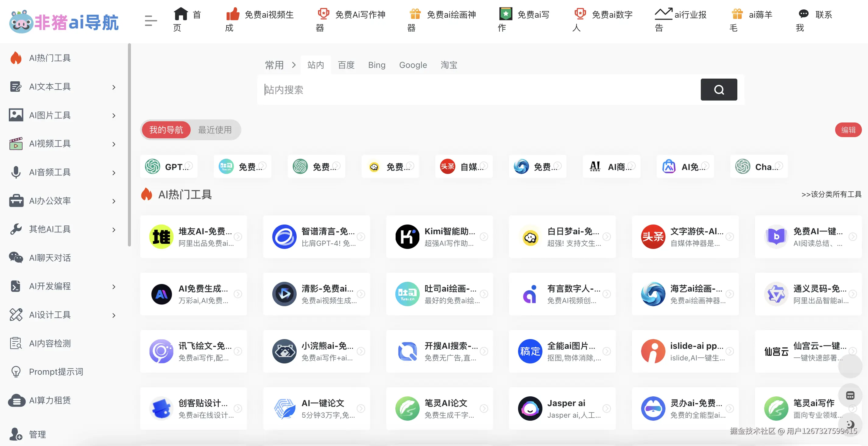Expand AI文本工具 sidebar chevron

114,87
